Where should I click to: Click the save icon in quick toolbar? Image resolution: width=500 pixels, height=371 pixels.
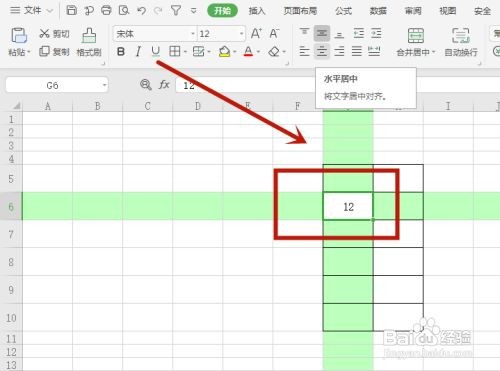(71, 10)
